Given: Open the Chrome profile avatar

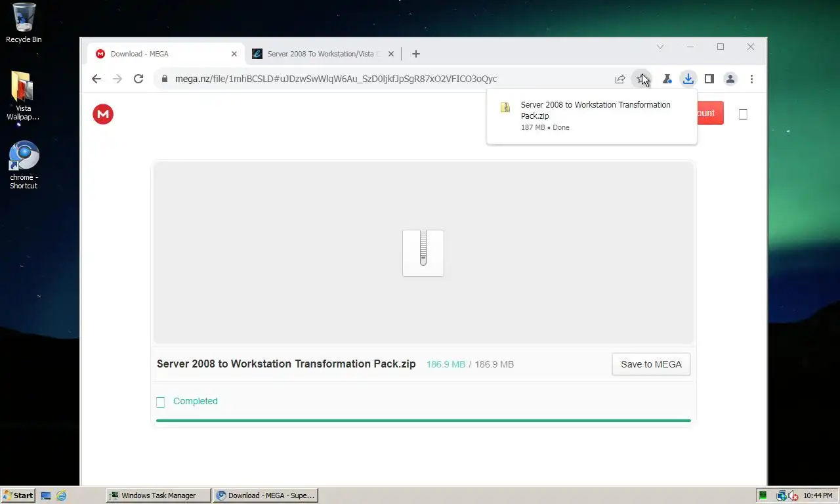Looking at the screenshot, I should coord(730,79).
